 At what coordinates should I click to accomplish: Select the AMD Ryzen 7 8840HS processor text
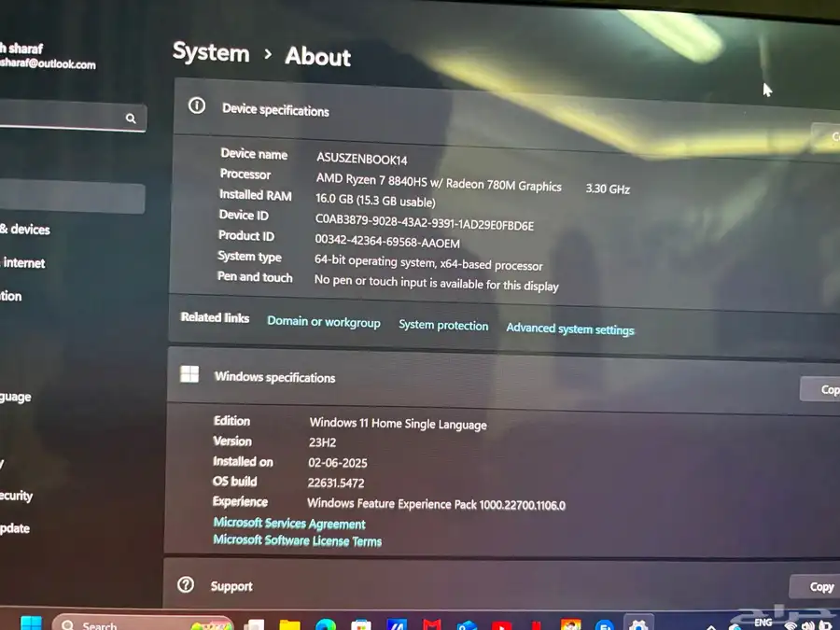coord(439,182)
